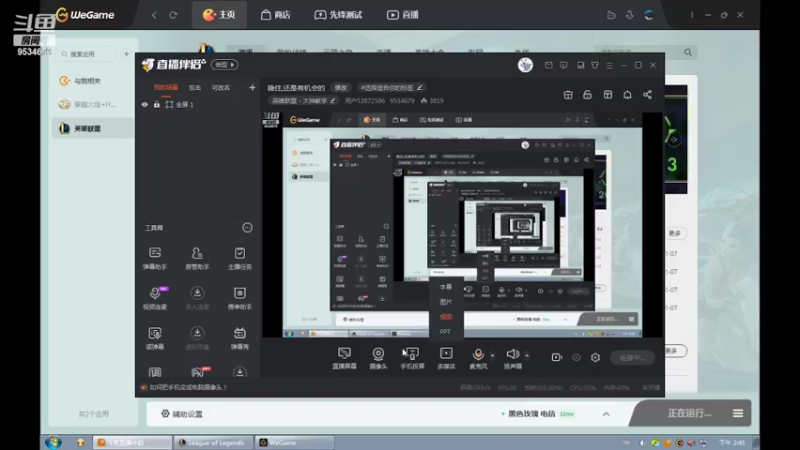The image size is (800, 450).
Task: Click the search magnifier in WeGame page
Action: tap(688, 52)
